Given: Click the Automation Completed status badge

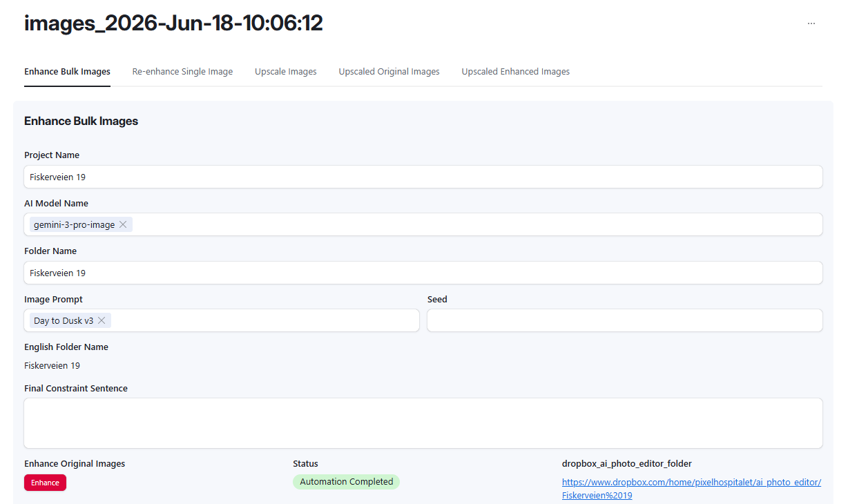Looking at the screenshot, I should (x=346, y=482).
